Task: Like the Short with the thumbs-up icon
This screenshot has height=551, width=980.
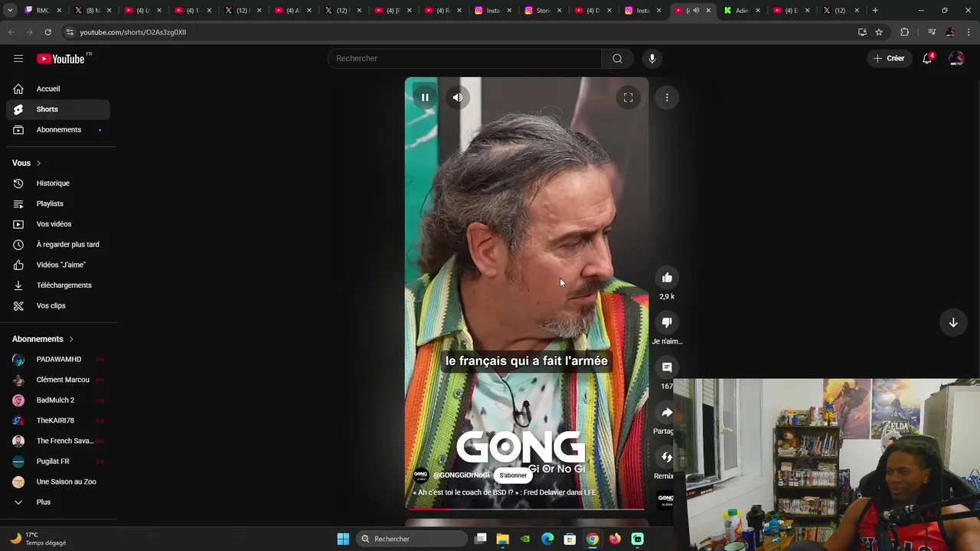Action: click(x=667, y=278)
